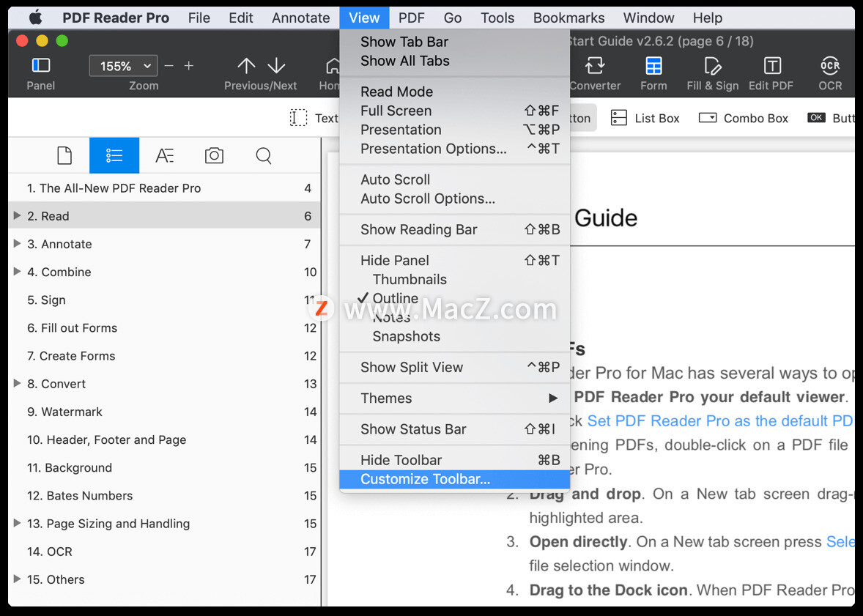Toggle Show Reading Bar
863x616 pixels.
[455, 229]
